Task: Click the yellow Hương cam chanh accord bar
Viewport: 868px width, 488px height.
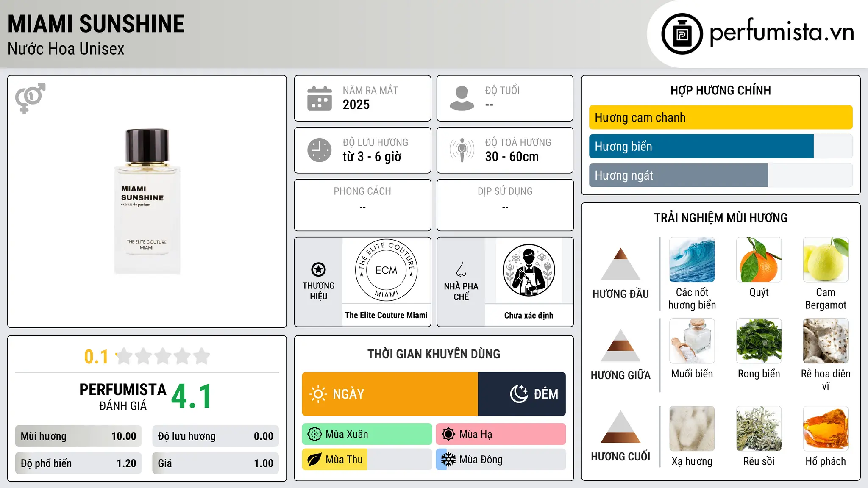Action: [721, 117]
